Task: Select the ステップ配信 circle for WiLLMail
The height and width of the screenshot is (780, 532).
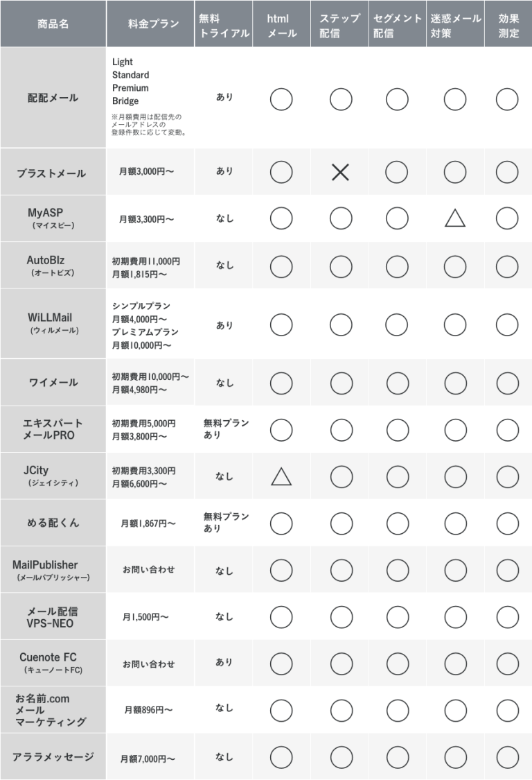Action: (x=339, y=324)
